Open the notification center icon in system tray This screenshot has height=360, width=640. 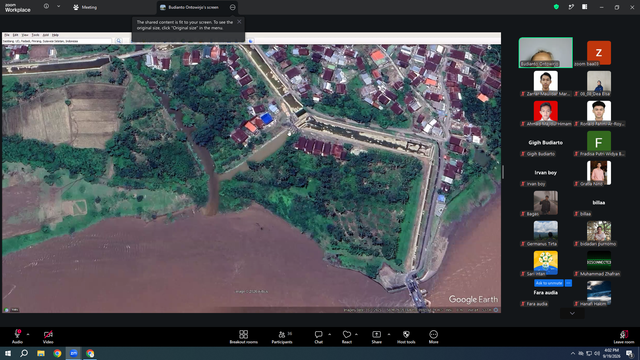629,353
